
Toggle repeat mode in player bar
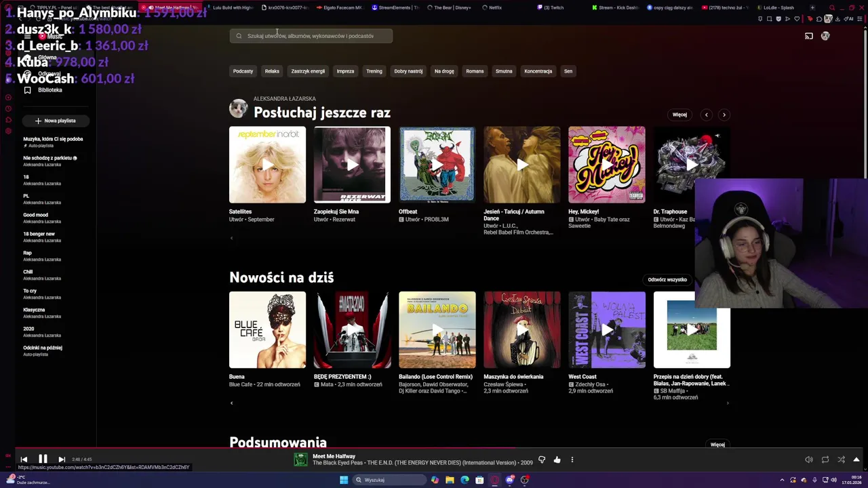(825, 460)
